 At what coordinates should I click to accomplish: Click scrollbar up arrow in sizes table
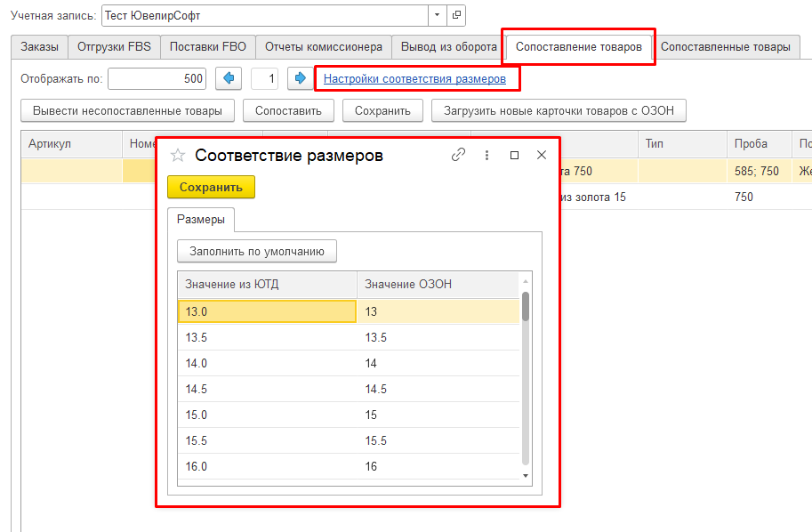click(526, 281)
